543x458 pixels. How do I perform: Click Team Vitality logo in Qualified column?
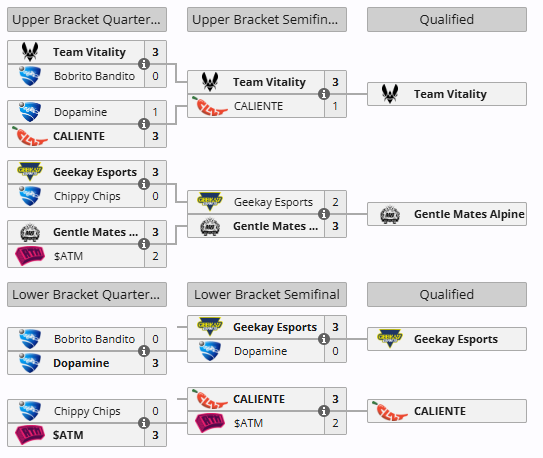(390, 94)
